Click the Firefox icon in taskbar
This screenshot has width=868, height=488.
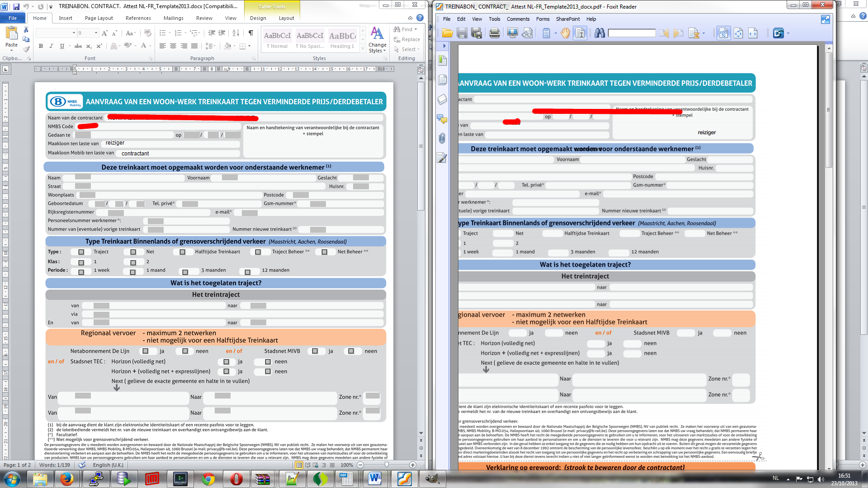tap(67, 479)
